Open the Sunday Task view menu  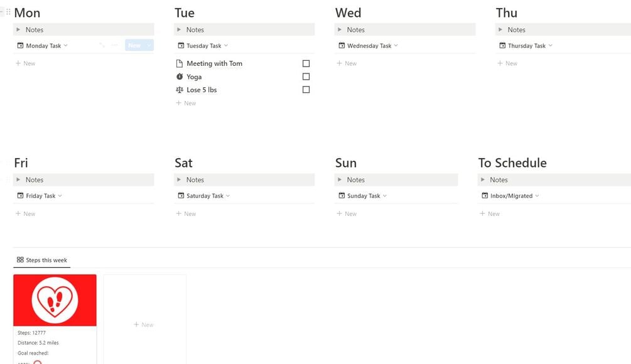[367, 196]
